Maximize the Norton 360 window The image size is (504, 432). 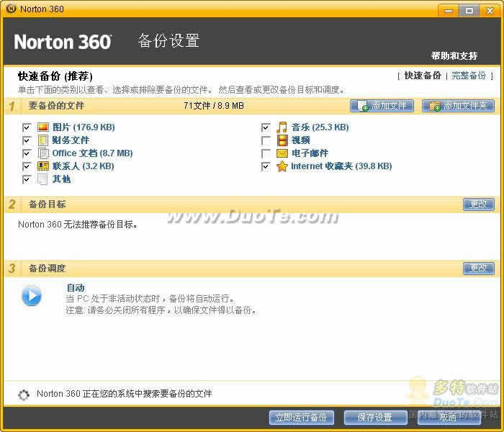click(469, 11)
